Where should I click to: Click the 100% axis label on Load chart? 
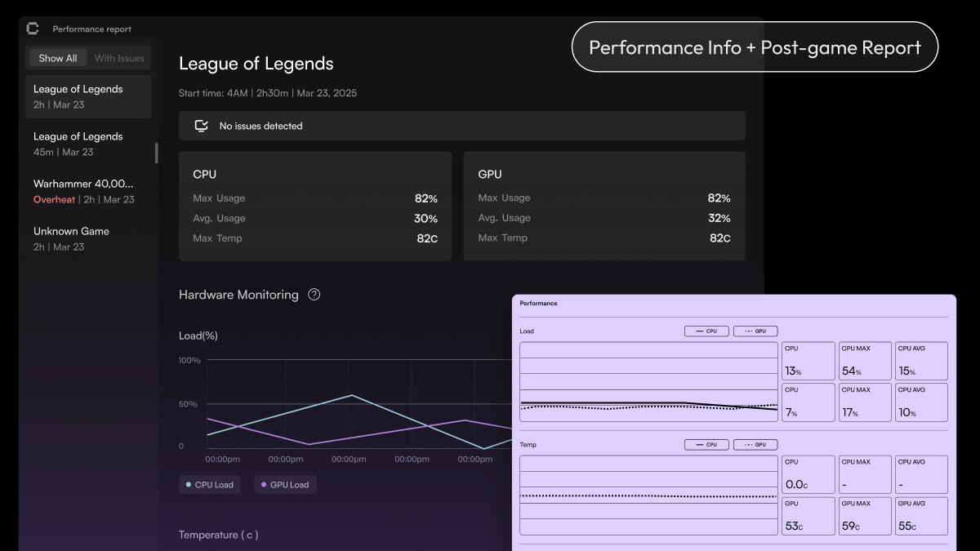(x=189, y=360)
